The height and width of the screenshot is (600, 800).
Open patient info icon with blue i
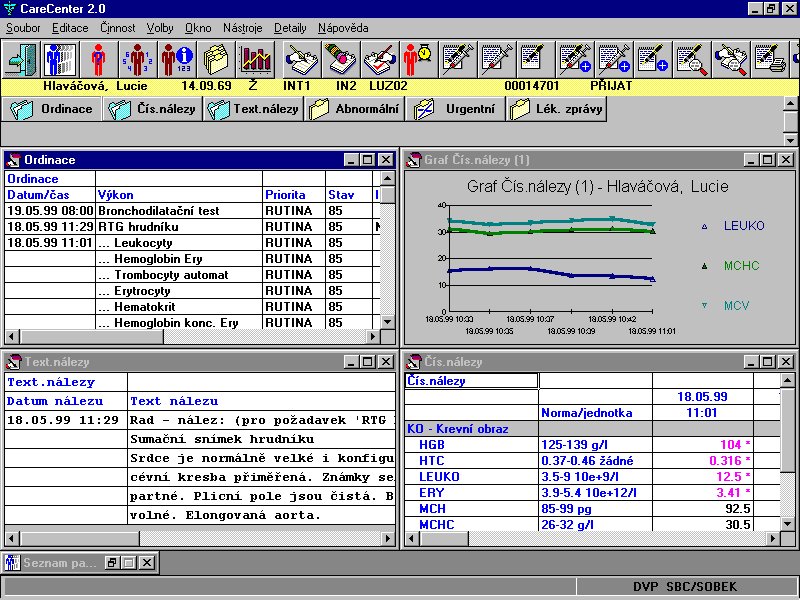pyautogui.click(x=177, y=59)
